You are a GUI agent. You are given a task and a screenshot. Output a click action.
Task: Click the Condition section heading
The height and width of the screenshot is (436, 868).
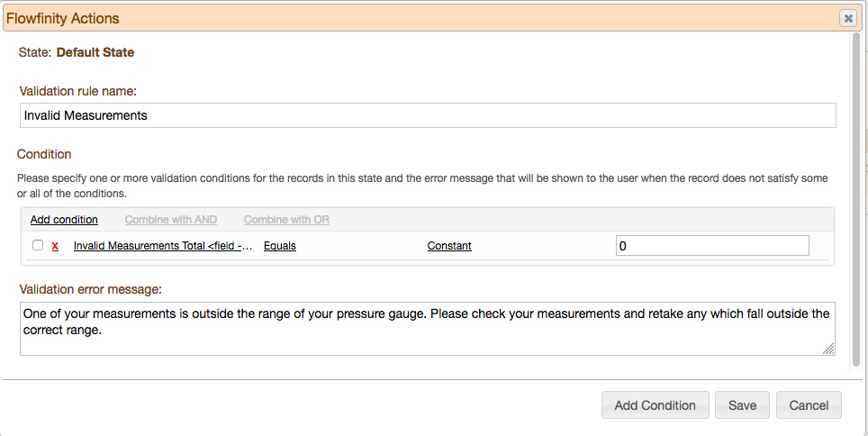pos(44,154)
